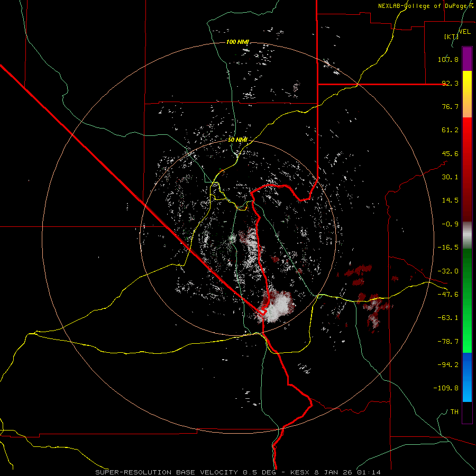Click the 14.5 scale value

[x=450, y=200]
